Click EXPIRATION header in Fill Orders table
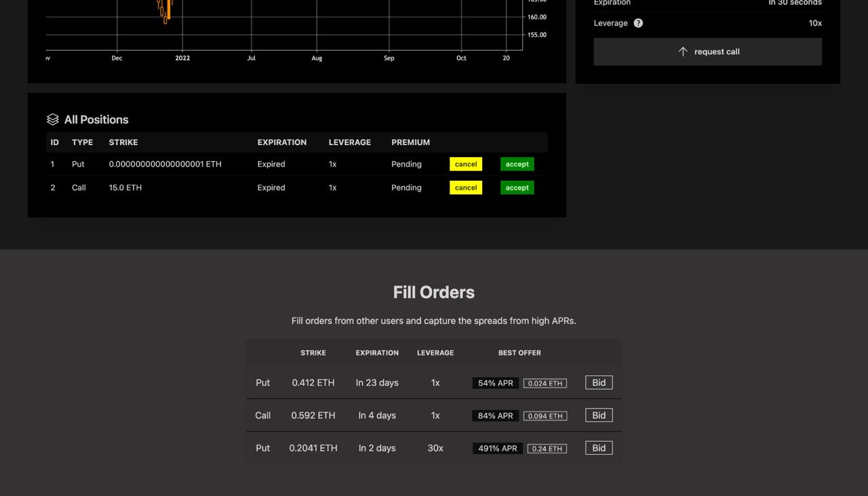The image size is (868, 496). (x=377, y=353)
